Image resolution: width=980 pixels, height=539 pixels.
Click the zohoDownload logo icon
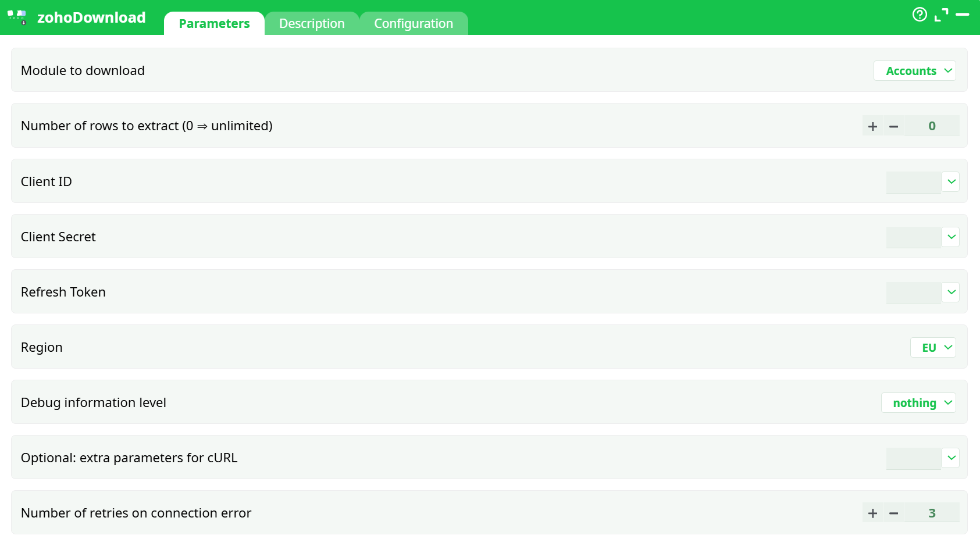(x=17, y=16)
